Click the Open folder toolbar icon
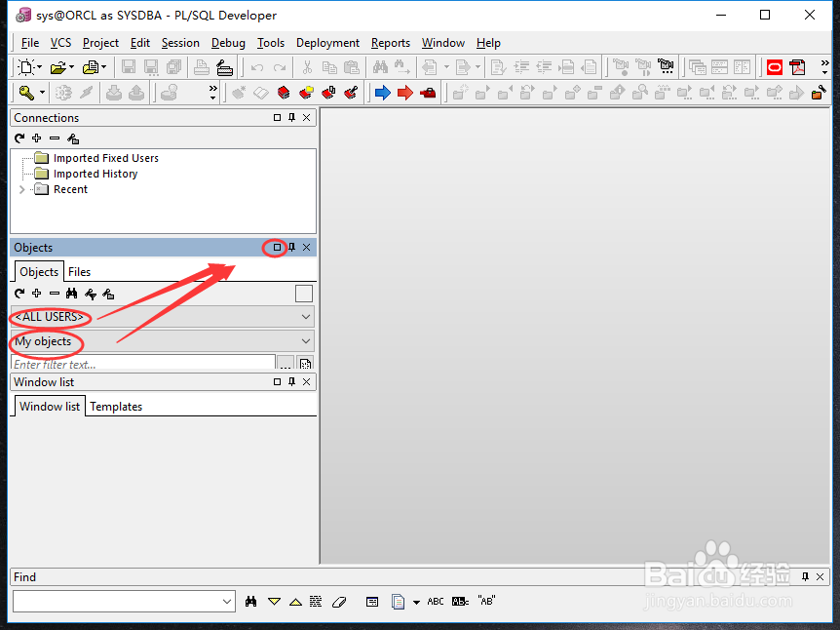 pos(57,67)
